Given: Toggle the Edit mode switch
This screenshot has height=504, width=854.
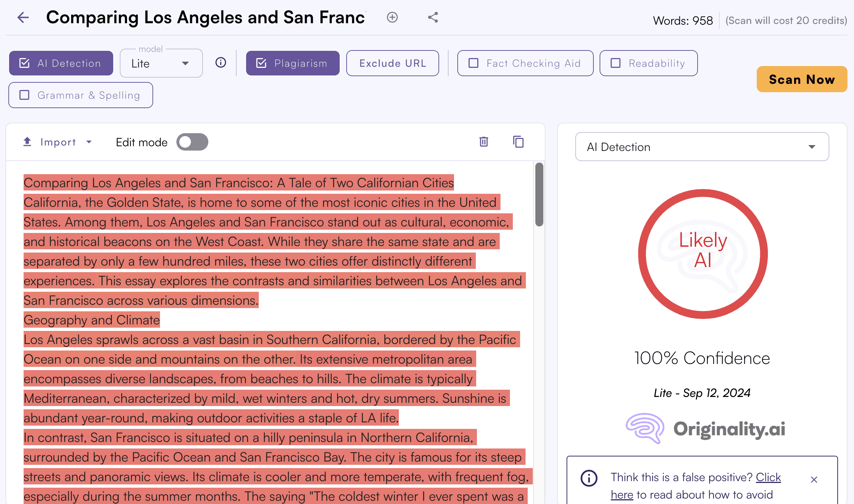Looking at the screenshot, I should 192,142.
